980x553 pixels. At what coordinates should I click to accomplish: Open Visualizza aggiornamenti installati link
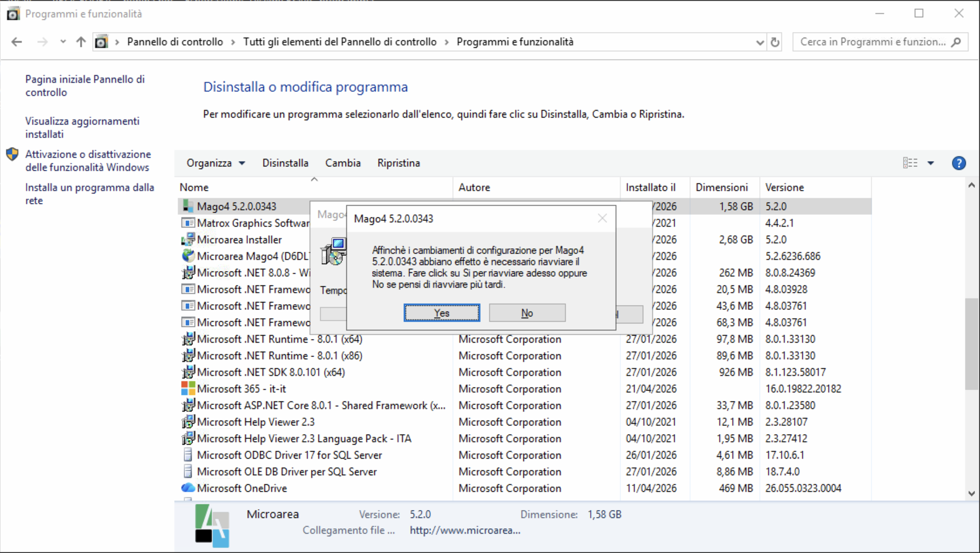[x=82, y=127]
